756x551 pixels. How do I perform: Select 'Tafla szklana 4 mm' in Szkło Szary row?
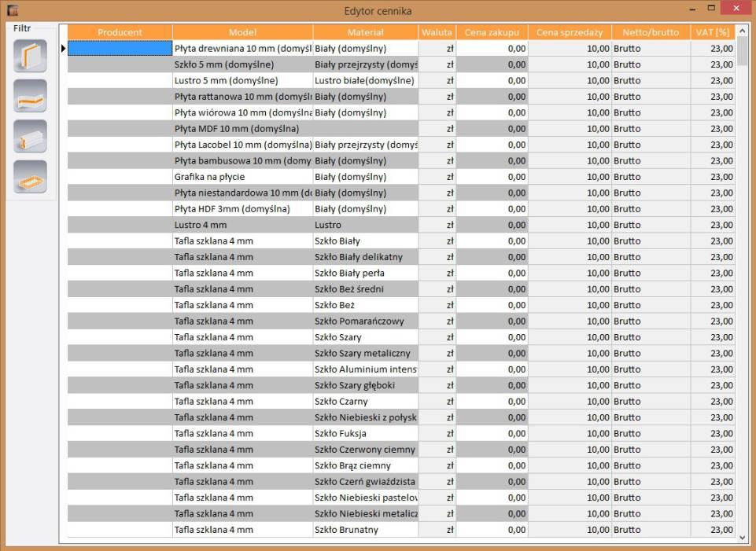pos(242,337)
